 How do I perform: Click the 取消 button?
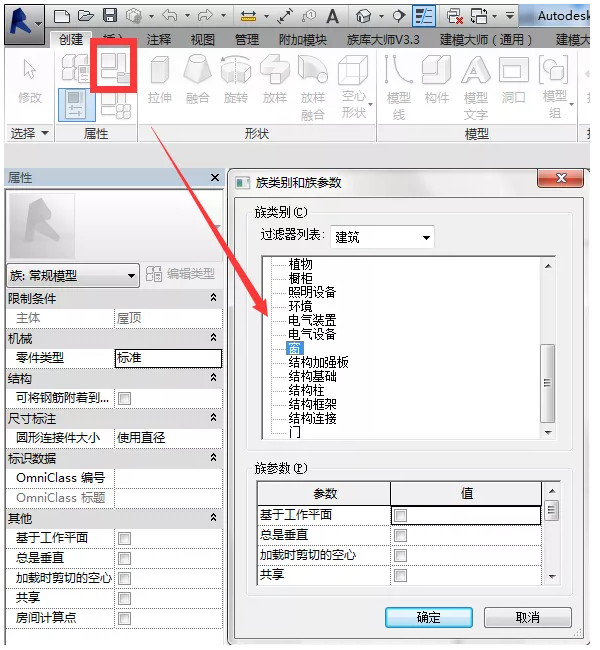point(528,618)
